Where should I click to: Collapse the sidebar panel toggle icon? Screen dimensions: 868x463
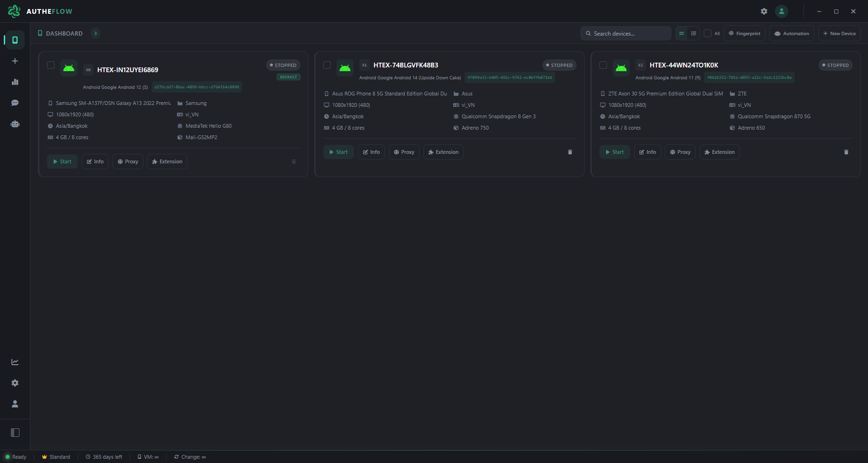click(x=15, y=433)
